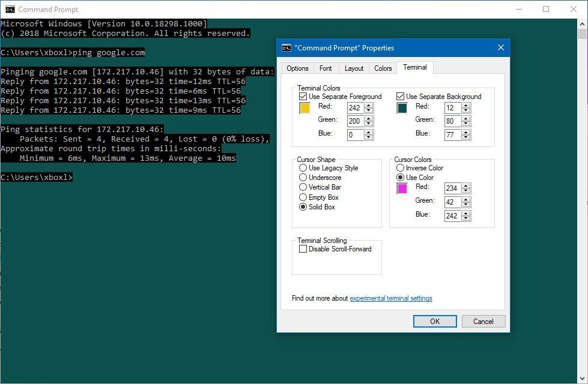Switch to the Font tab
The image size is (588, 384).
point(326,68)
